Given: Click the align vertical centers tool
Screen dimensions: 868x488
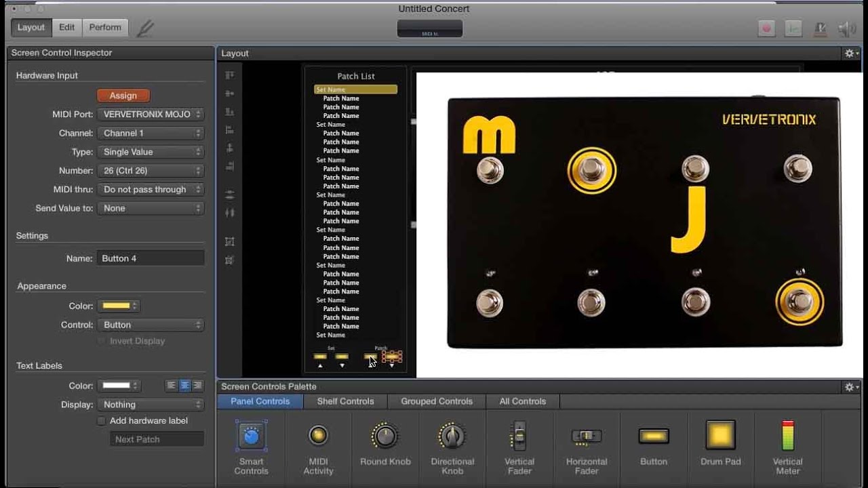Looking at the screenshot, I should 230,94.
